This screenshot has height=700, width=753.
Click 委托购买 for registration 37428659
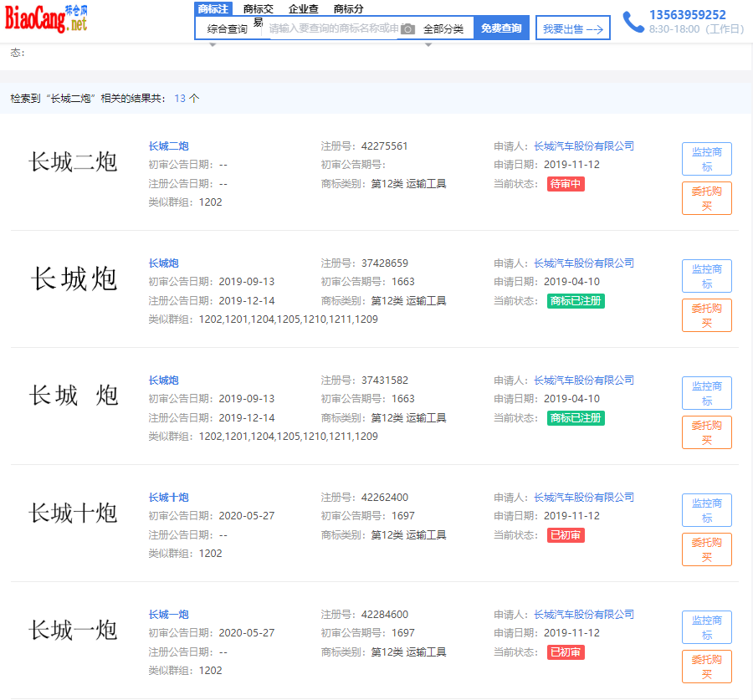(707, 315)
